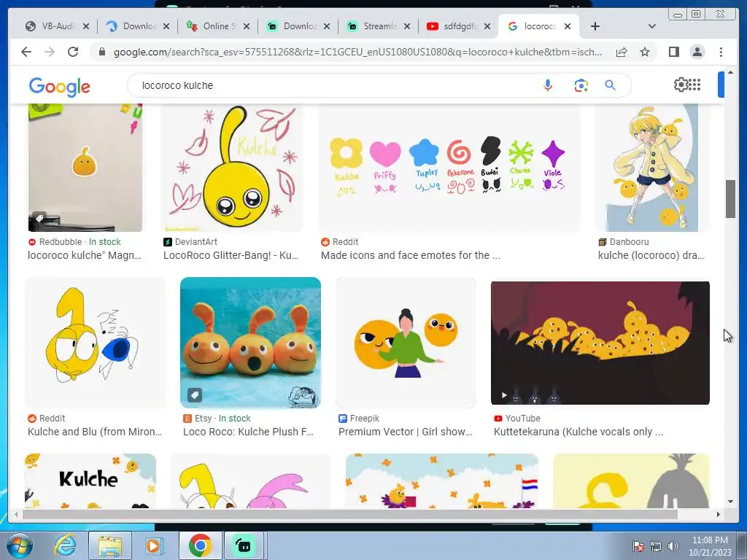The height and width of the screenshot is (560, 747).
Task: Close the active locoroco Google tab
Action: 568,26
